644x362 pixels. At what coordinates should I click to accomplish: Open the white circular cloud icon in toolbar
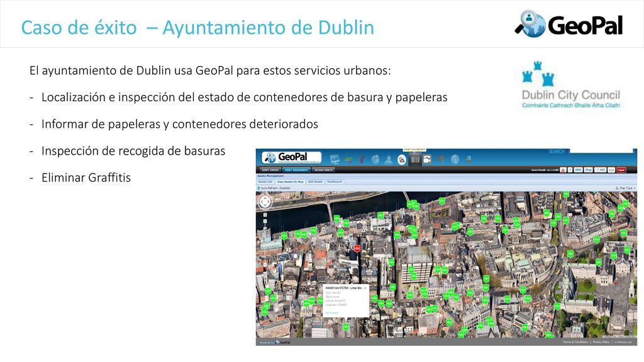tap(402, 160)
